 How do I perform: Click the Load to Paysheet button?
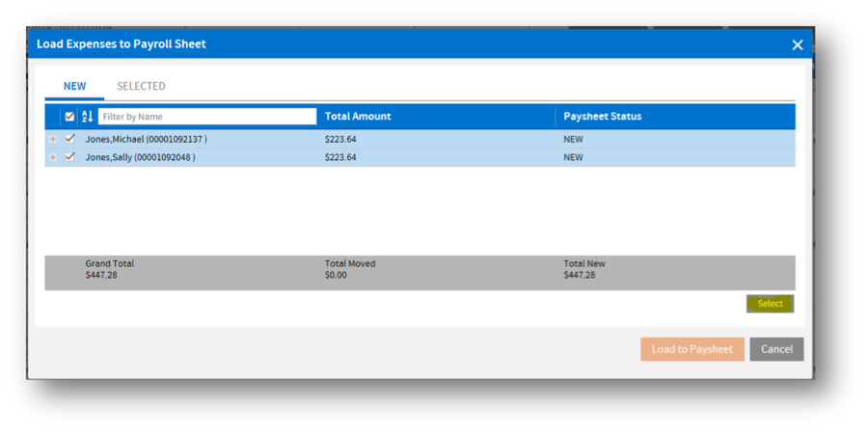[692, 349]
